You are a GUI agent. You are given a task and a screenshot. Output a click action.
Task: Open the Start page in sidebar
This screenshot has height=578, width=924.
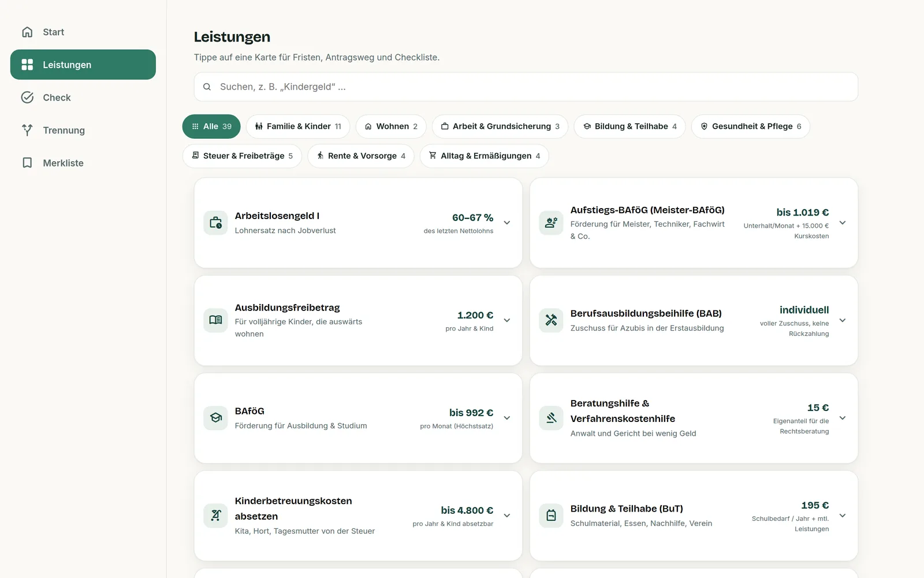pos(83,32)
